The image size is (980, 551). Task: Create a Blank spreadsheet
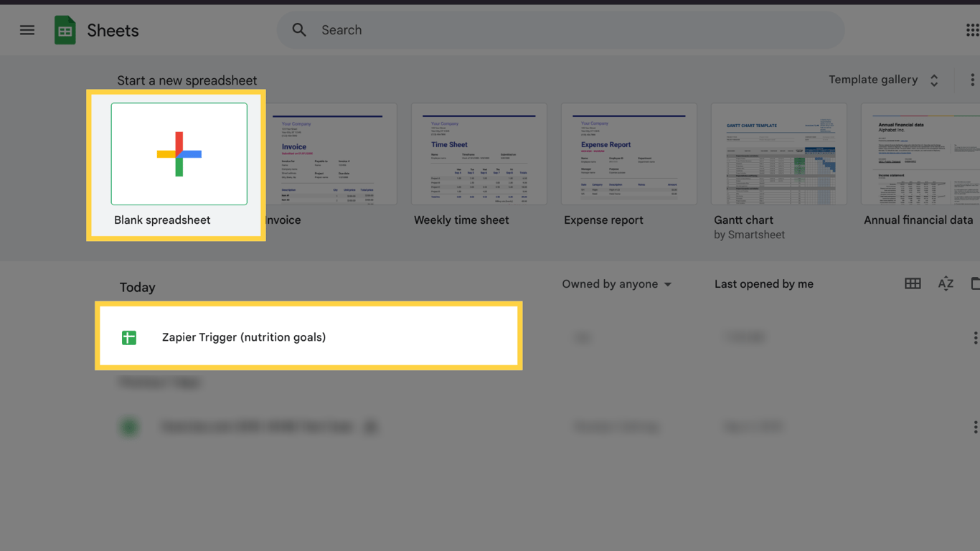(179, 154)
